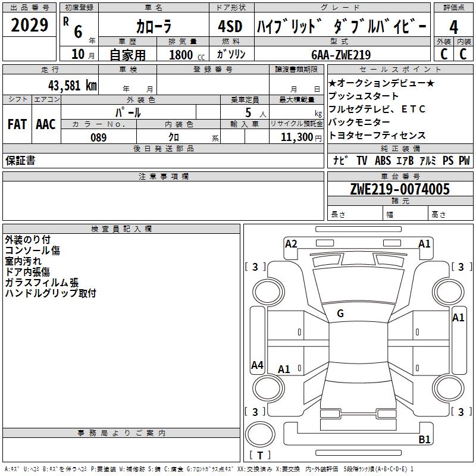This screenshot has width=476, height=476.
Task: Click the FAT shift type cell
Action: coord(17,124)
